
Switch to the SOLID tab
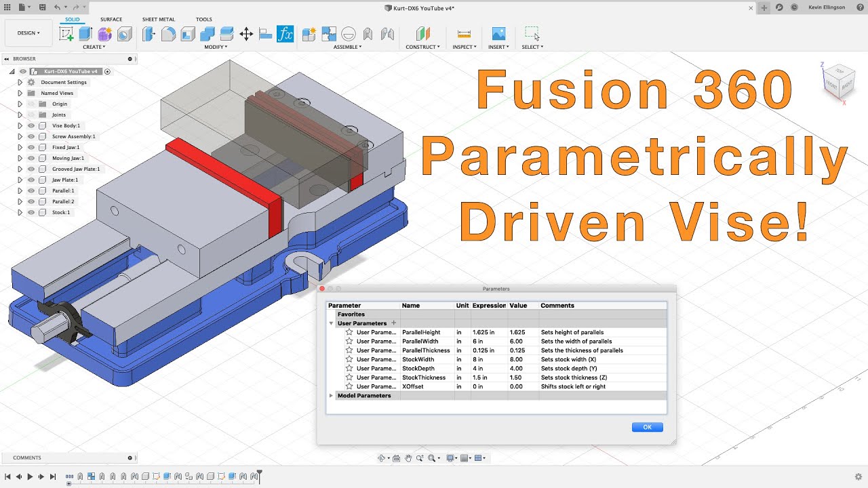(72, 20)
